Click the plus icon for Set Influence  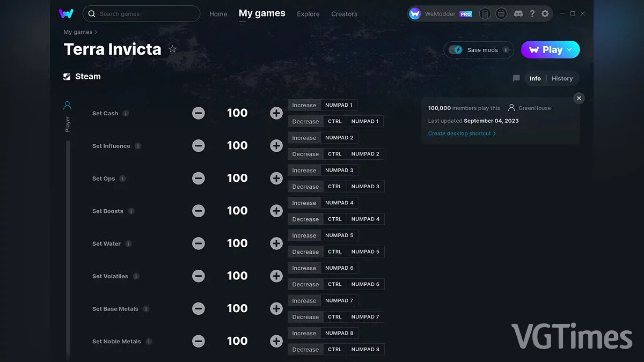tap(276, 146)
